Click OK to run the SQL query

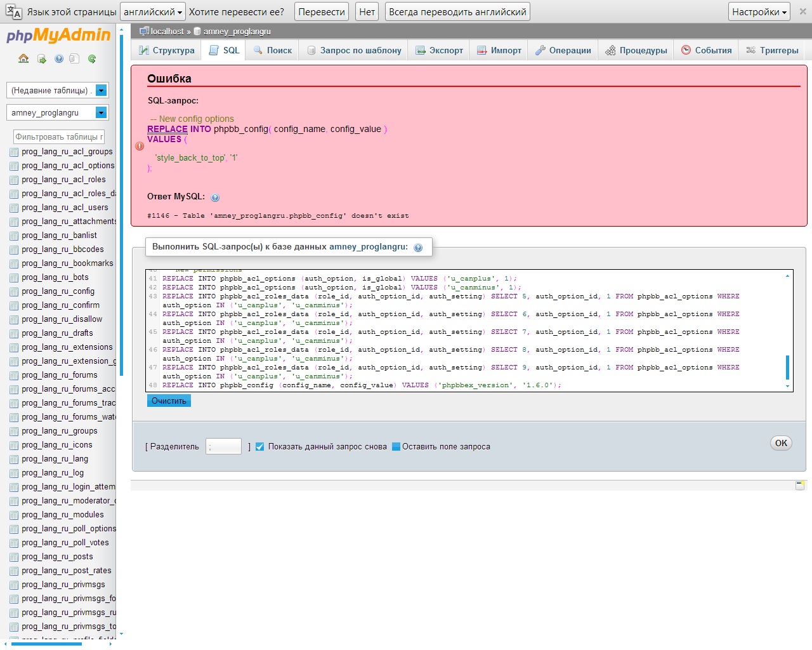point(781,443)
